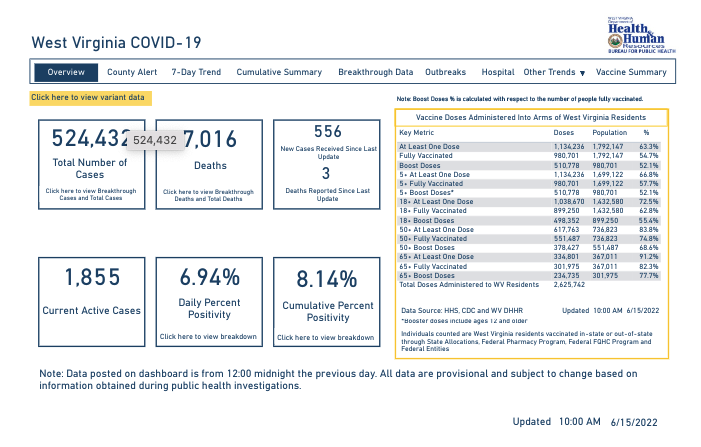This screenshot has width=701, height=447.
Task: Click view breakdown under Daily Percent Positivity
Action: pyautogui.click(x=210, y=337)
